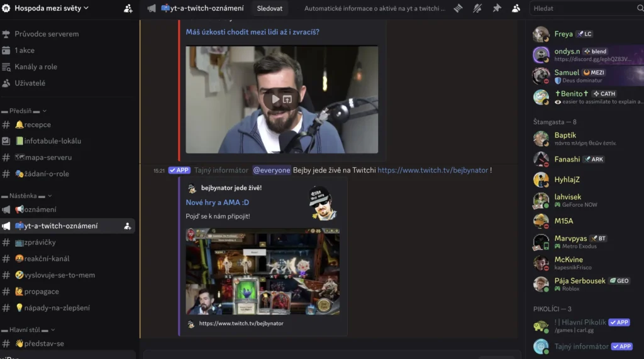Image resolution: width=644 pixels, height=359 pixels.
Task: Click the Twitch stream preview thumbnail
Action: (262, 271)
